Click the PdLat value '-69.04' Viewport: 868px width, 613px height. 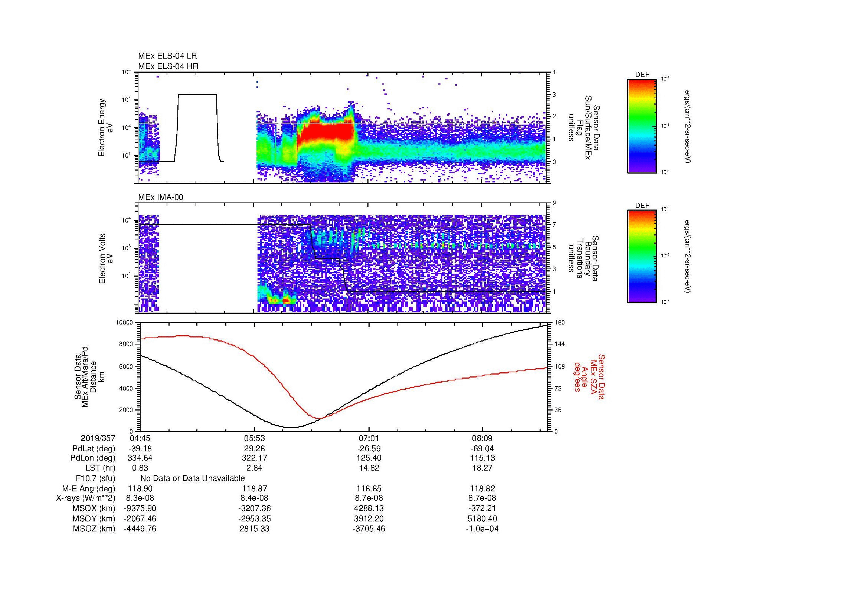tap(482, 449)
